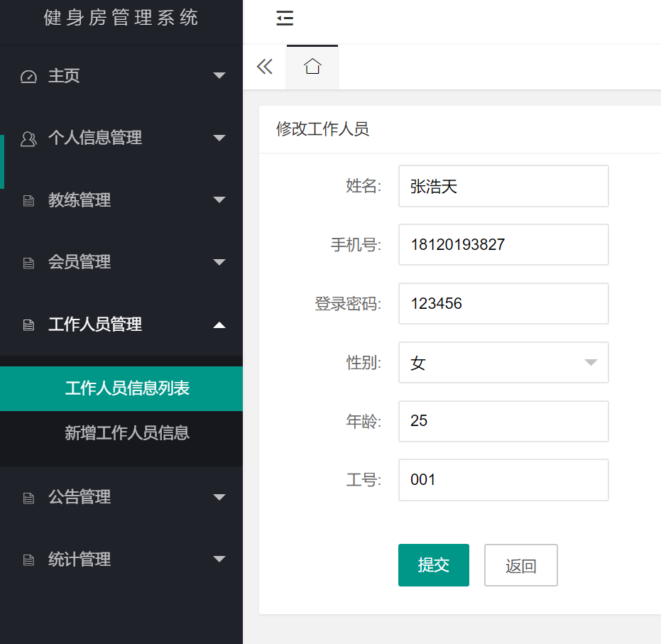The width and height of the screenshot is (661, 644).
Task: Expand the 主页 menu arrow
Action: tap(219, 76)
